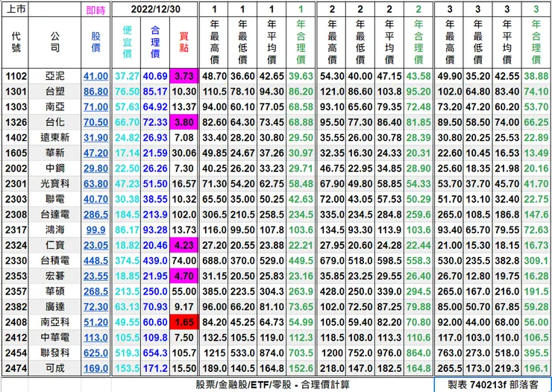
Task: Click the 625.0 price link for 聯發科
Action: [95, 353]
